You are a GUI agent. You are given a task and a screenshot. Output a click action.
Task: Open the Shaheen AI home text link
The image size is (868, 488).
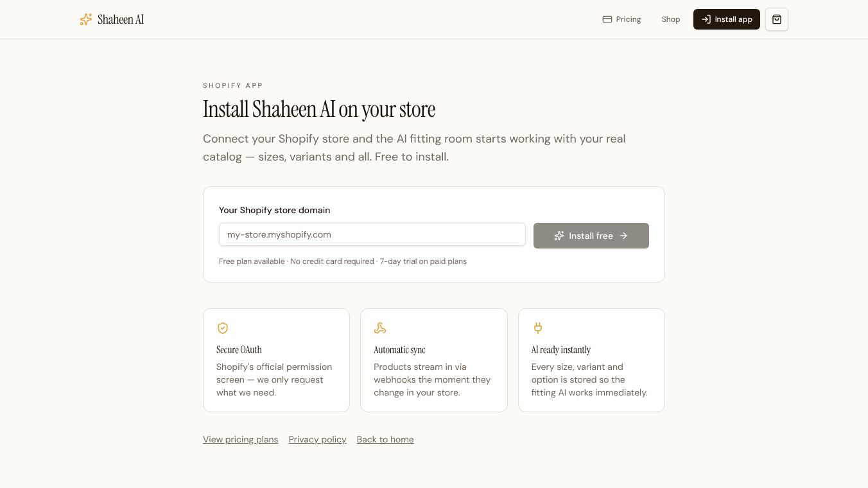point(121,19)
